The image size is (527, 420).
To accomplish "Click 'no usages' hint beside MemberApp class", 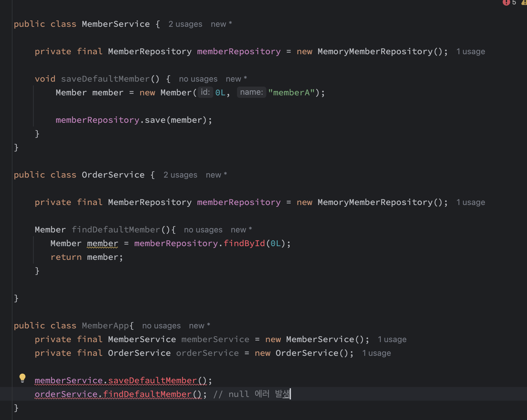I will tap(161, 326).
